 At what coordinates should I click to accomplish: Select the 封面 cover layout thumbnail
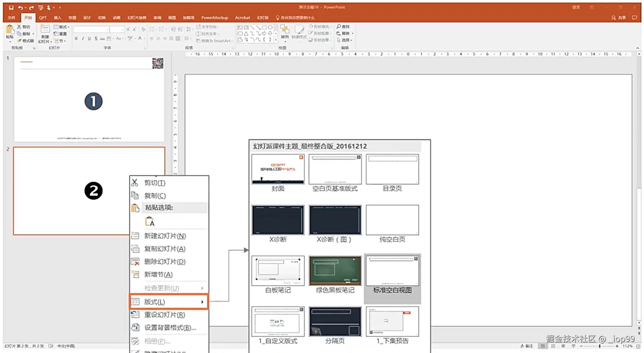[278, 169]
